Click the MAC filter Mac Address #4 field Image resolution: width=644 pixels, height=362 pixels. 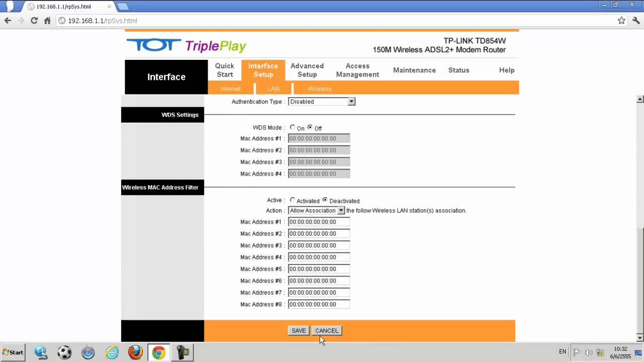click(x=319, y=257)
